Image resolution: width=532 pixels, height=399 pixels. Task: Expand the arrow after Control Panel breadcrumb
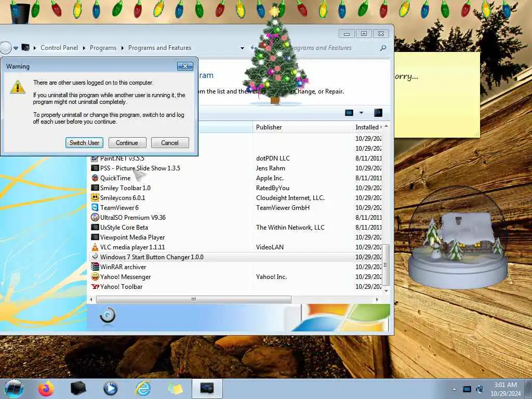(x=84, y=48)
